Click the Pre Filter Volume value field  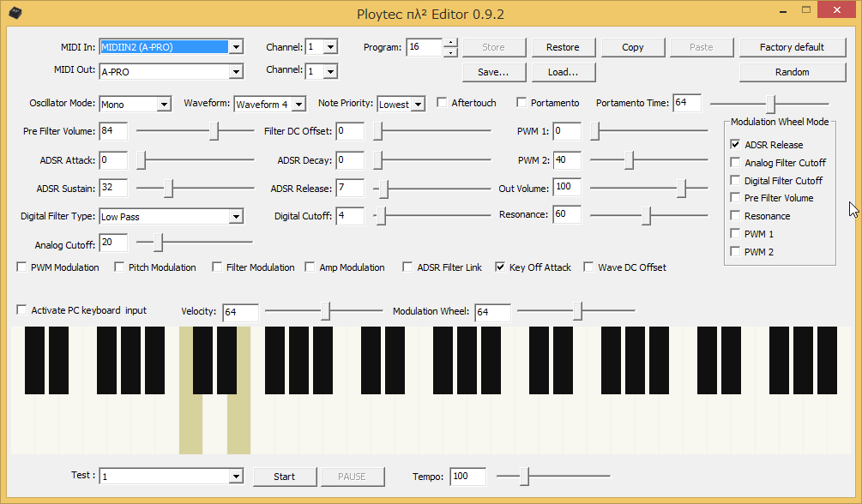point(113,131)
